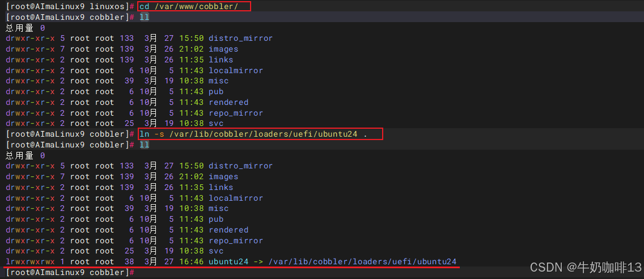The image size is (644, 279).
Task: Click "svc" in the listing before the ln command
Action: click(x=216, y=123)
